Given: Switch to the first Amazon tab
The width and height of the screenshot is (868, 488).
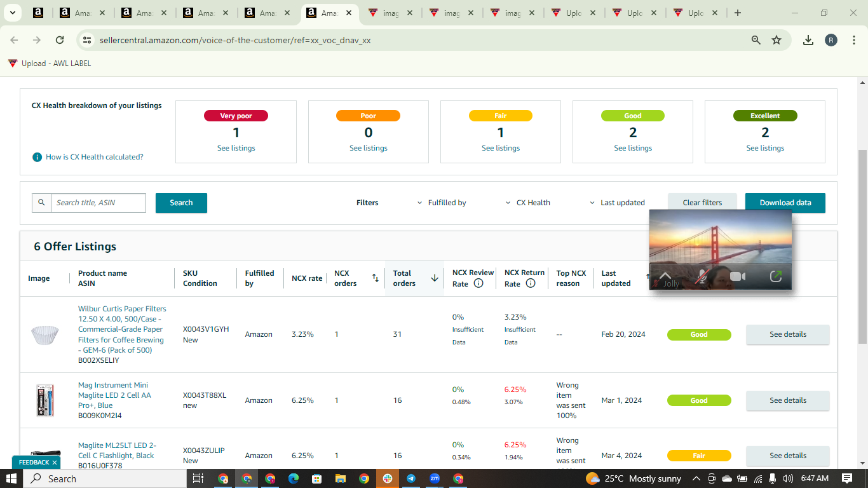Looking at the screenshot, I should pyautogui.click(x=38, y=13).
